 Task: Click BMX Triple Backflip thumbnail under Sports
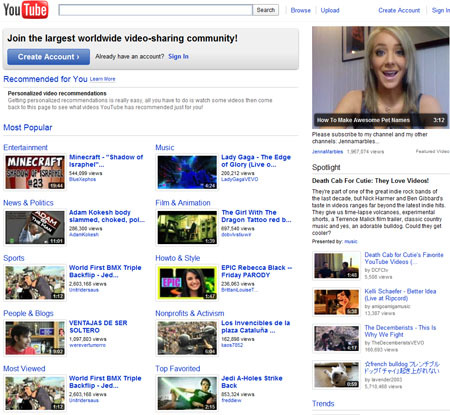tap(35, 283)
